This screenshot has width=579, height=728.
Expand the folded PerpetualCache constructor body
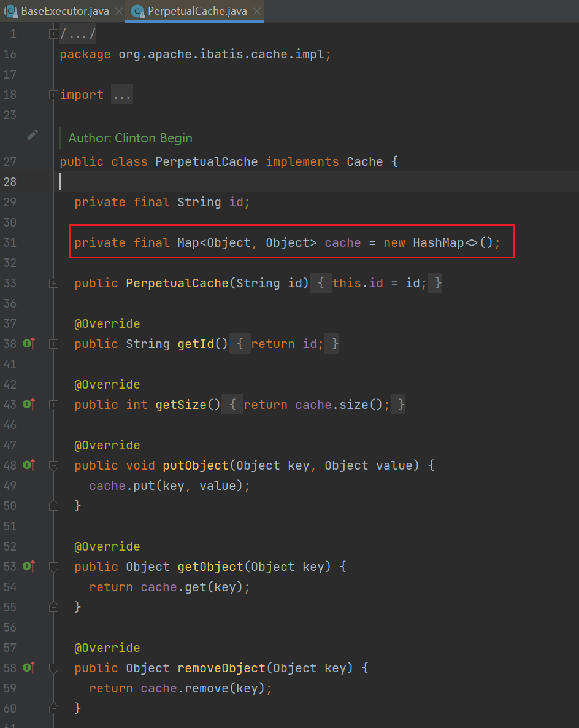click(x=54, y=283)
